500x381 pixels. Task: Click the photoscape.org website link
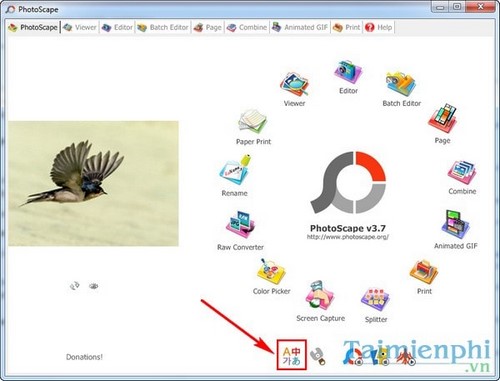348,237
